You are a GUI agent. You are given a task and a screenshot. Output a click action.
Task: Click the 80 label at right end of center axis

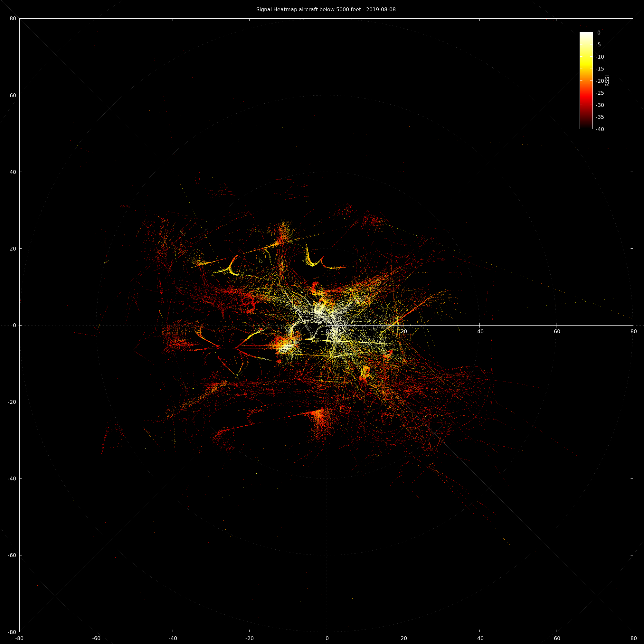pyautogui.click(x=633, y=331)
